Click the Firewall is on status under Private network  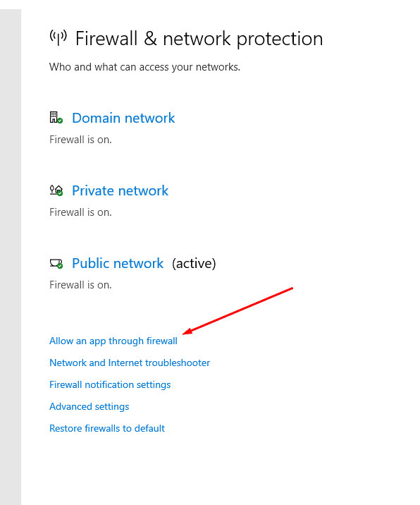coord(80,212)
